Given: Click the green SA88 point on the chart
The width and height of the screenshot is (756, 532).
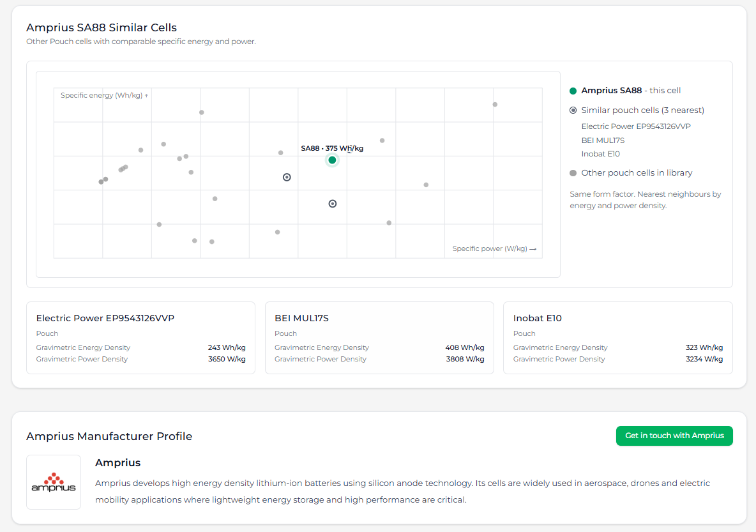Looking at the screenshot, I should pyautogui.click(x=332, y=160).
